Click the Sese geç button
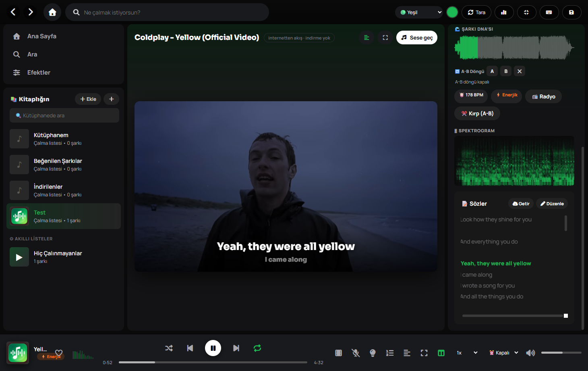Viewport: 588px width, 371px height. 417,38
